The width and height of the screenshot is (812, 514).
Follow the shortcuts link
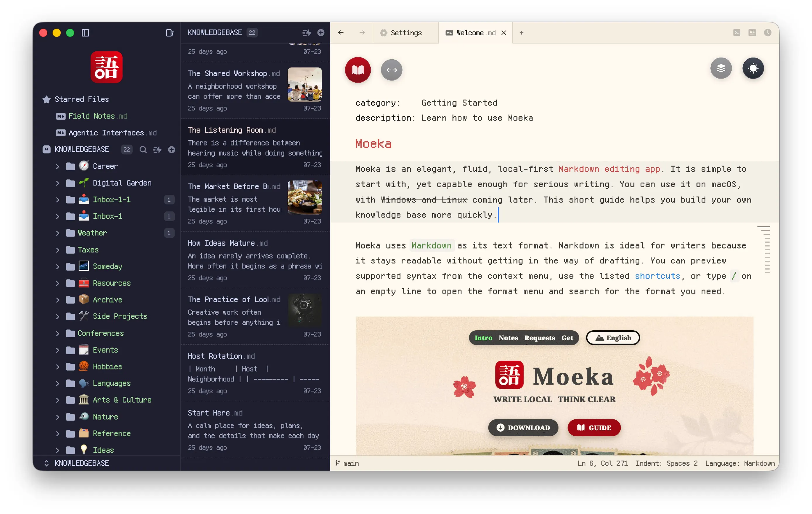click(x=657, y=276)
